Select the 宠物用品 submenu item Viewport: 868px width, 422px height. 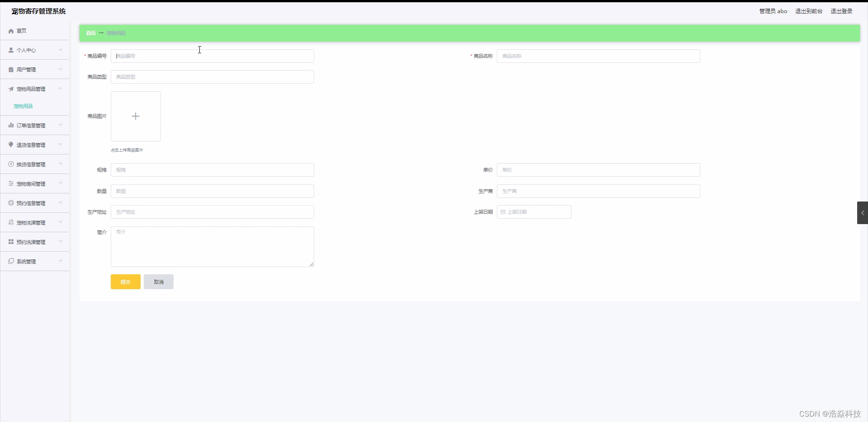tap(23, 106)
